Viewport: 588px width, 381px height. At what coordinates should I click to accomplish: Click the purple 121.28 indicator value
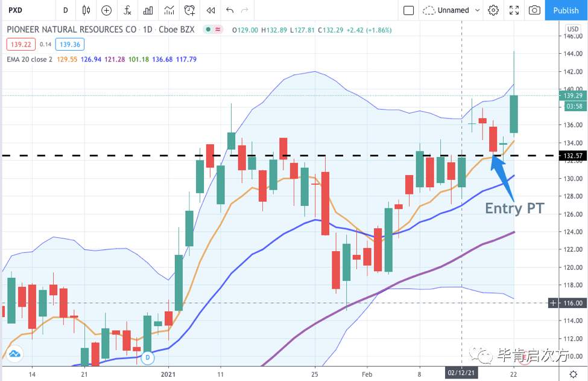click(x=115, y=59)
